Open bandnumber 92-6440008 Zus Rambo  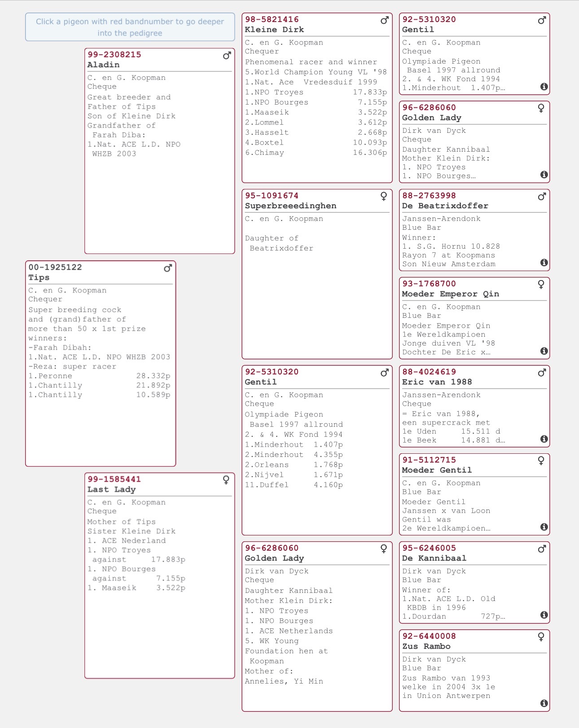click(429, 636)
